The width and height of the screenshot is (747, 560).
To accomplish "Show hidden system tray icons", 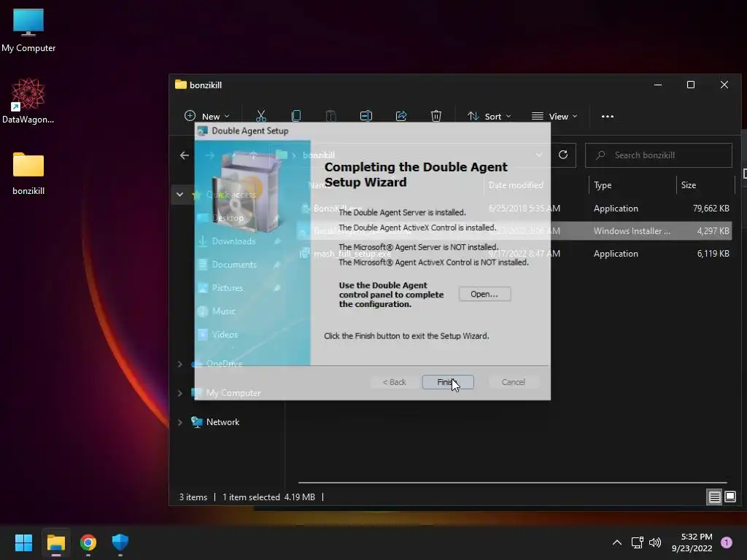I will [x=617, y=542].
